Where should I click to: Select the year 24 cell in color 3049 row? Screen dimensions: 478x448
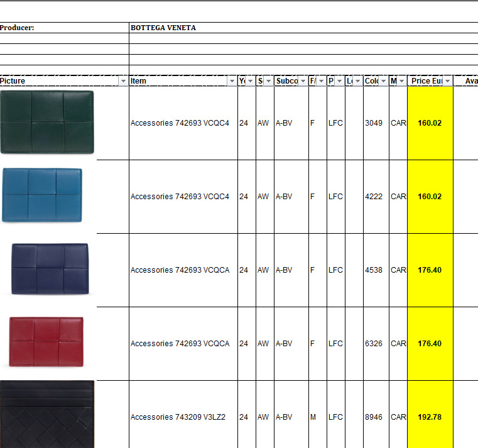point(247,123)
